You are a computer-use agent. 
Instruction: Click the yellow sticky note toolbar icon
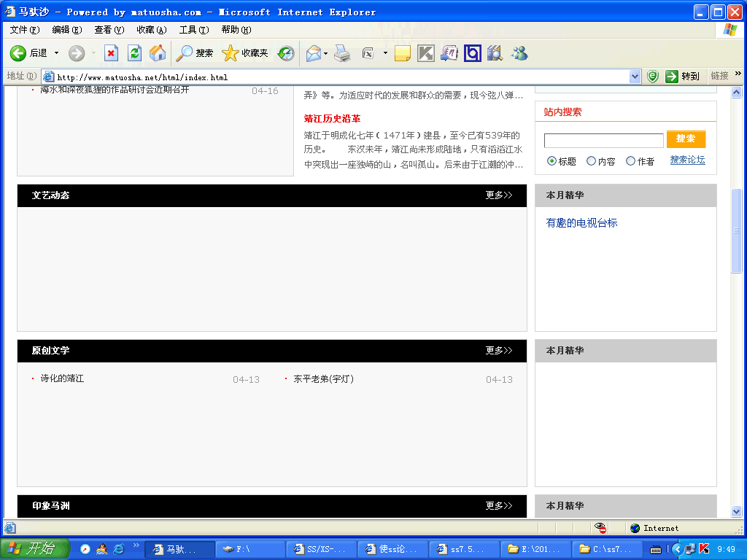pos(403,53)
